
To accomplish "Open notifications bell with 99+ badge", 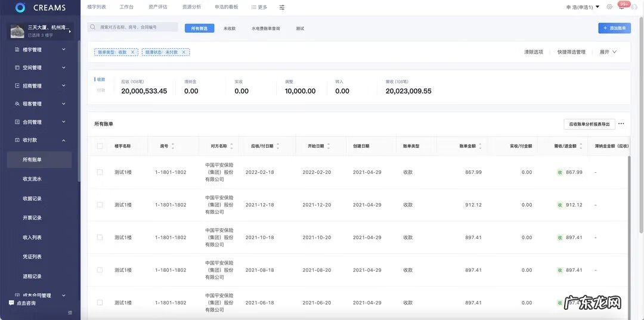I will 621,7.
